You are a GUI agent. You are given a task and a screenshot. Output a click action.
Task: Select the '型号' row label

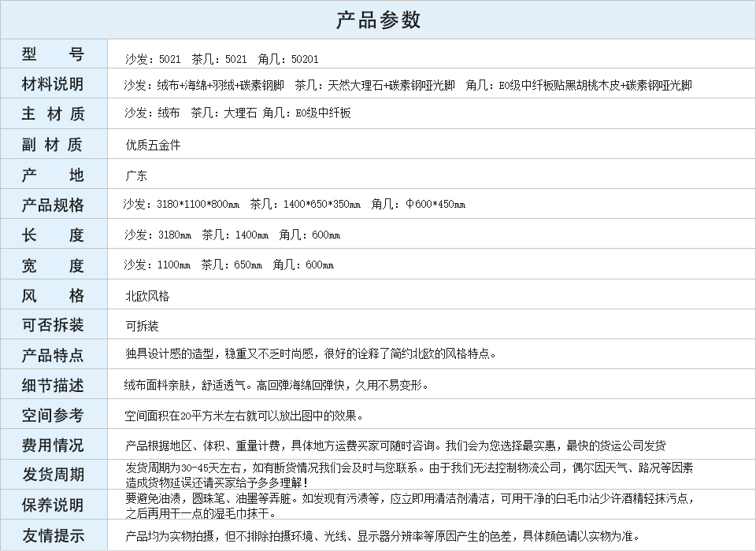pos(53,54)
